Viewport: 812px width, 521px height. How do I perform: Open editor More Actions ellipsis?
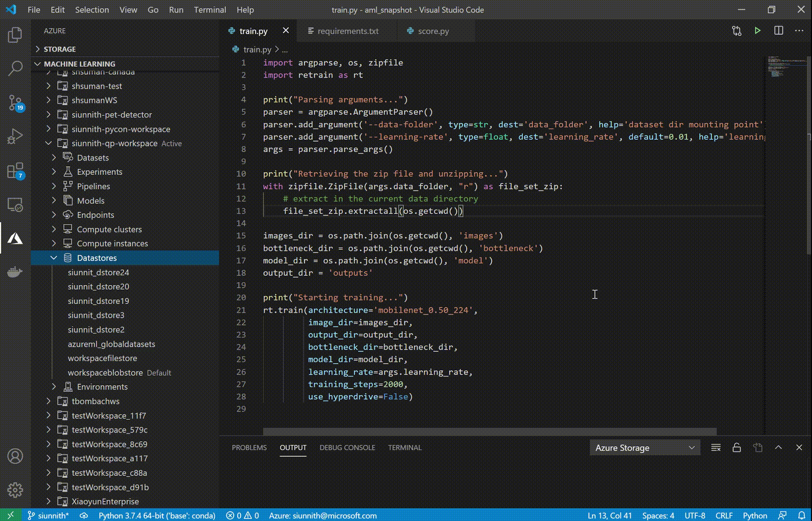[x=799, y=31]
